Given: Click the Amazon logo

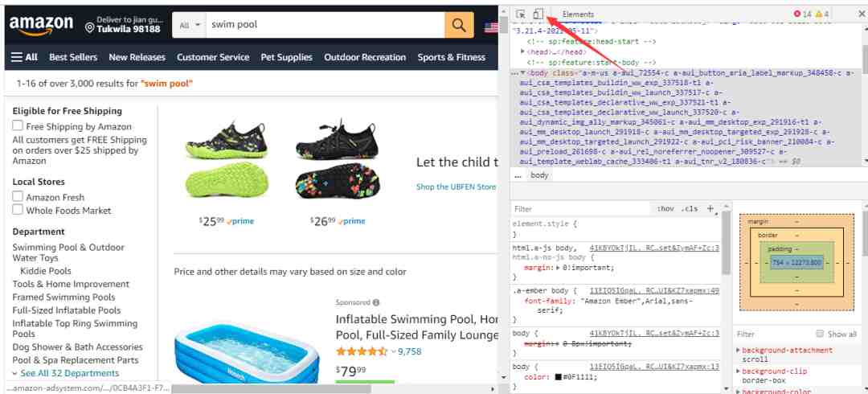Looking at the screenshot, I should click(x=41, y=25).
